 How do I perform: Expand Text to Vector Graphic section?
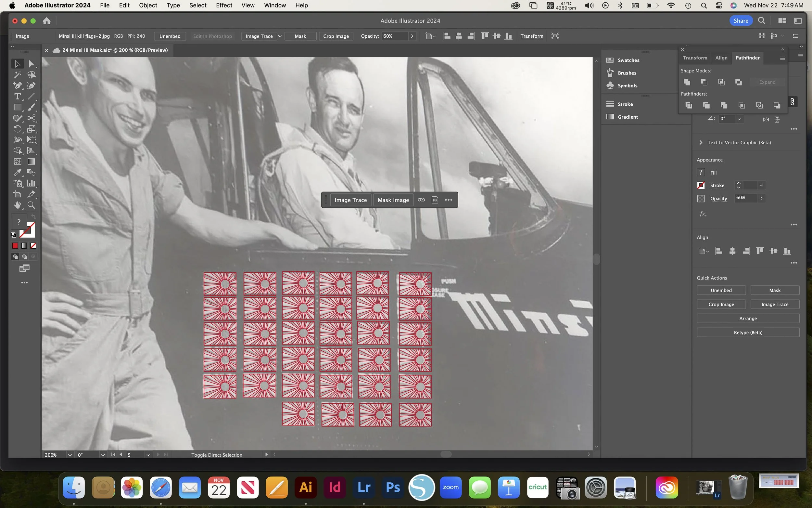701,142
